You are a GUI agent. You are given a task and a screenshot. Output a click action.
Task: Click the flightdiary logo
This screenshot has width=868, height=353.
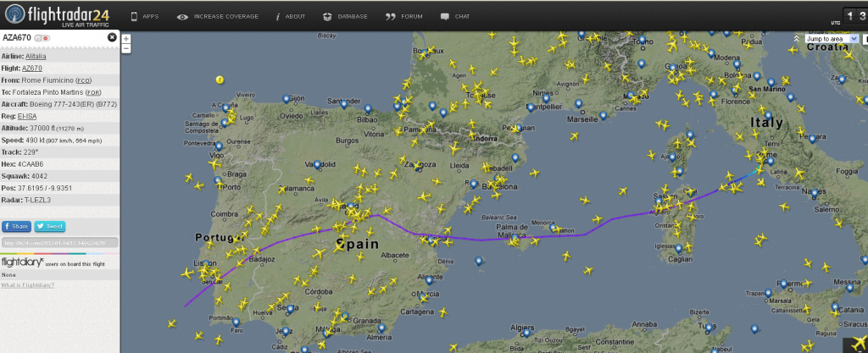22,262
